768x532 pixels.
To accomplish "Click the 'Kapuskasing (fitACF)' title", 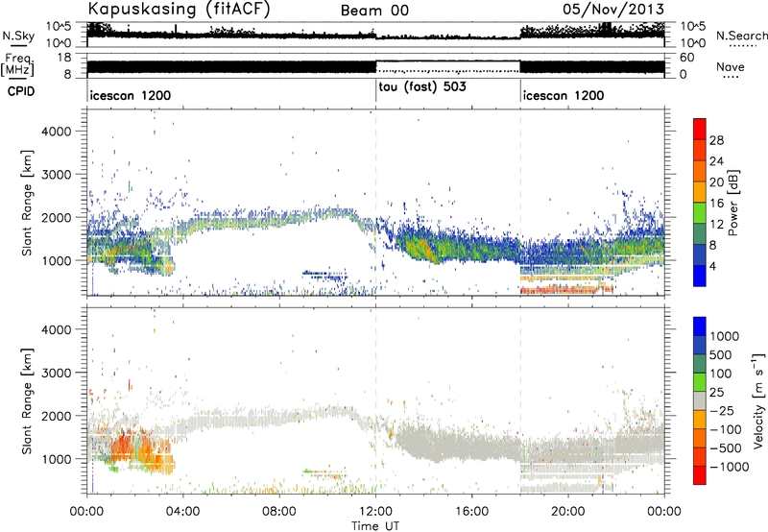I will tap(180, 10).
